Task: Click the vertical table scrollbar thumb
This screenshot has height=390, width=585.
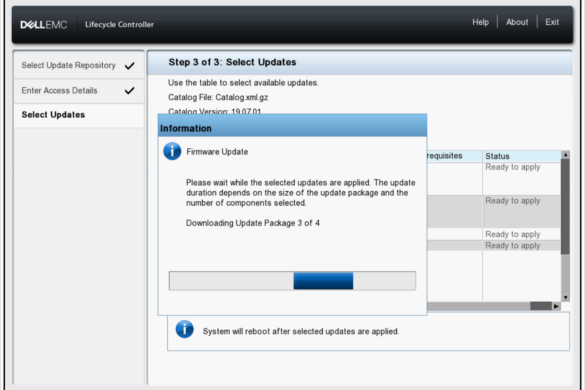Action: pos(566,206)
